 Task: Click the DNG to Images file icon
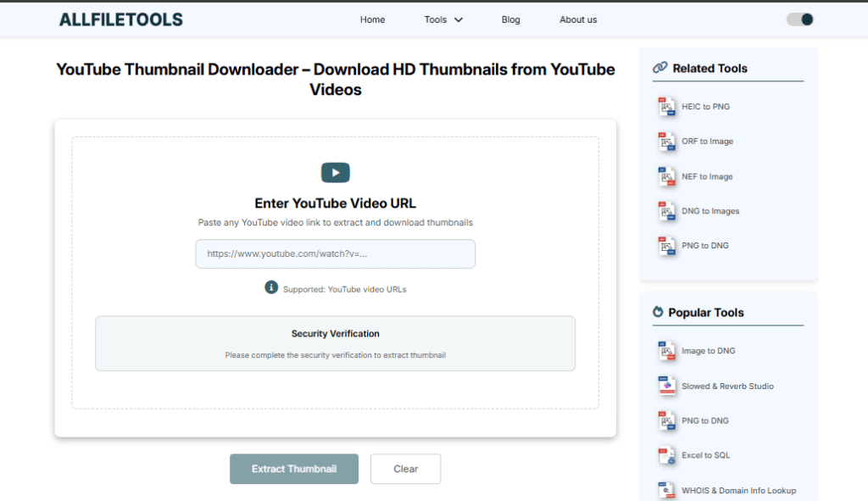coord(667,211)
